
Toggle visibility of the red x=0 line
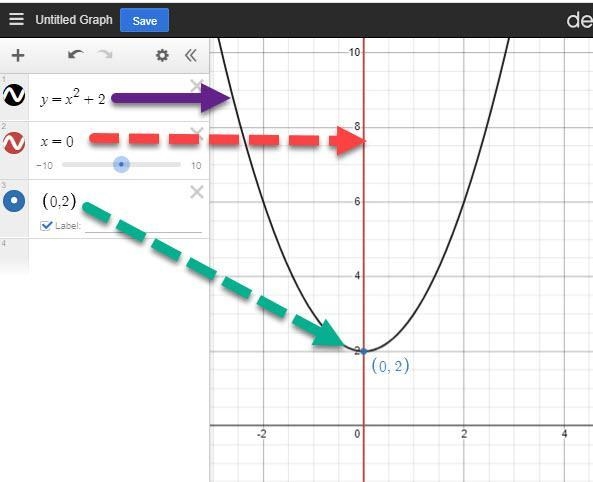(14, 143)
